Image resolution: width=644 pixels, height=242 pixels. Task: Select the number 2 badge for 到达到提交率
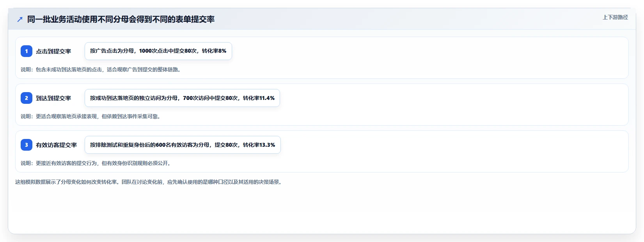click(27, 98)
